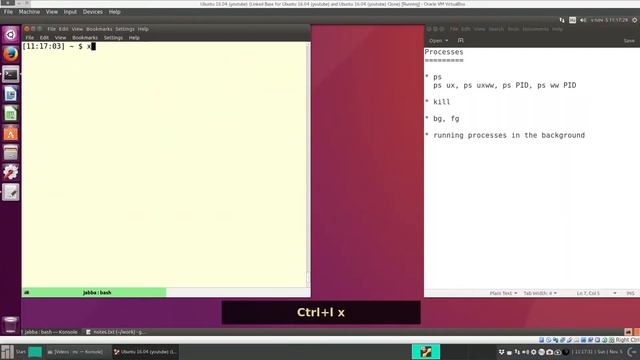Open Help menu in VirtualBox menu bar

pyautogui.click(x=114, y=12)
